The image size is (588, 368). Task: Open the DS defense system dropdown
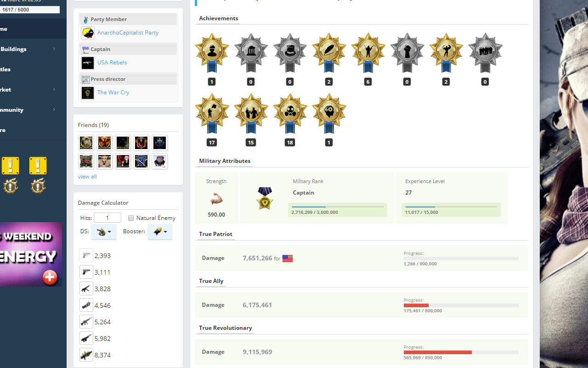pyautogui.click(x=104, y=232)
